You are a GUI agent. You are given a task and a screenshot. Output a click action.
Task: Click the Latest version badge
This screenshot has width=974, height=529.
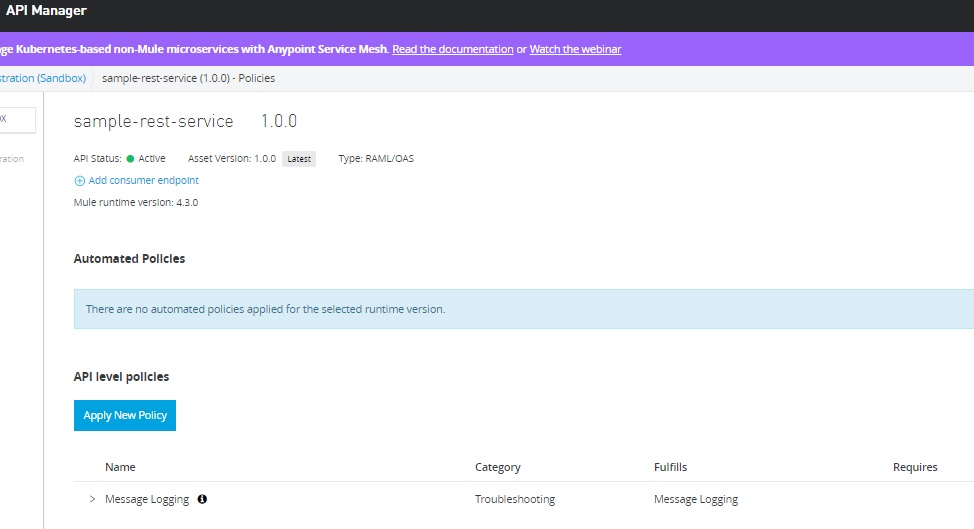coord(299,159)
